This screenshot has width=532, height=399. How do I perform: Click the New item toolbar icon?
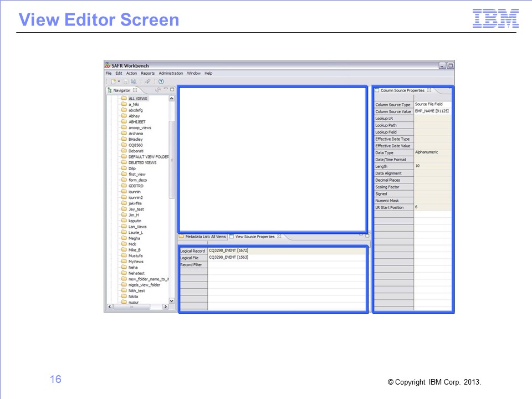[113, 81]
